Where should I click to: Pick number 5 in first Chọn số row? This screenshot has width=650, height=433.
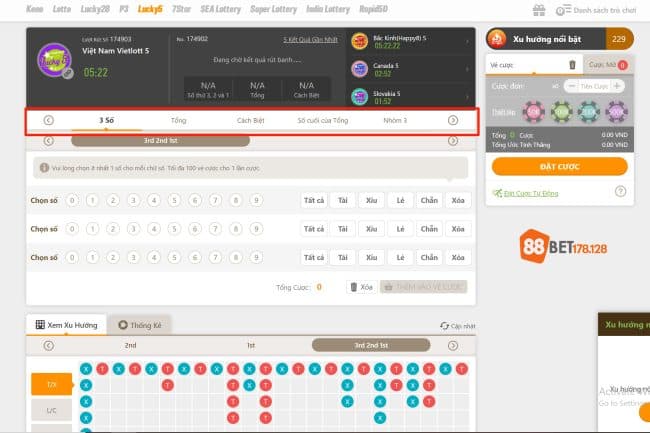(174, 201)
